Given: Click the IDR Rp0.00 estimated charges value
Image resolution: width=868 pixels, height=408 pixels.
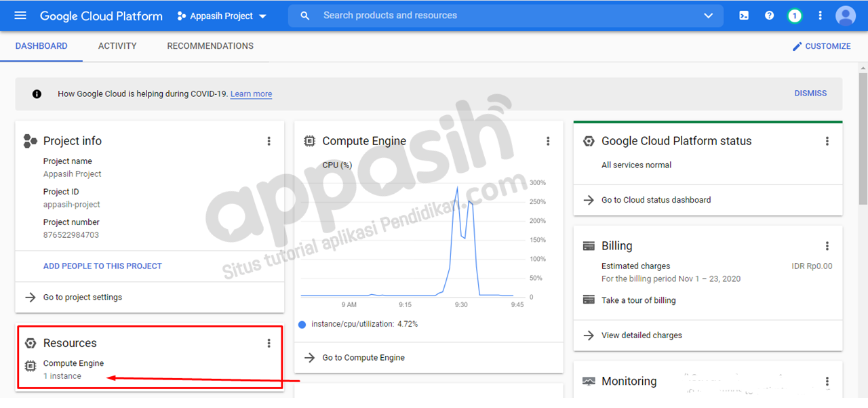Looking at the screenshot, I should pyautogui.click(x=812, y=266).
